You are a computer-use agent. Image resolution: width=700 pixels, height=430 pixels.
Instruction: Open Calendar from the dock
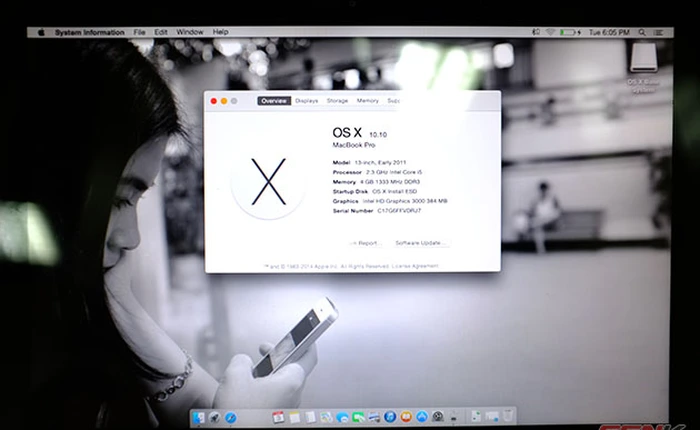point(278,417)
